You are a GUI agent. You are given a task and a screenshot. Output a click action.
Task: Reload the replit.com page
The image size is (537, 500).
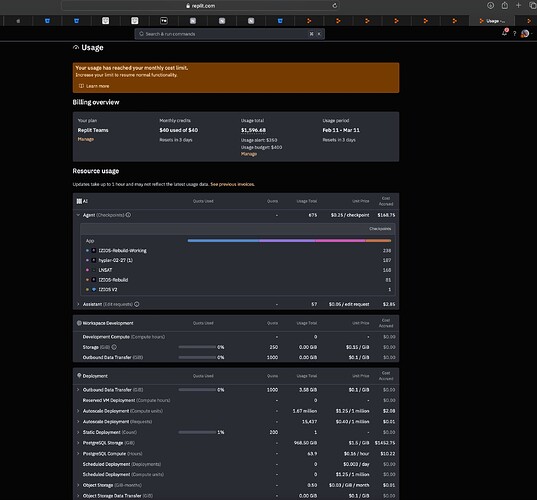(335, 5)
